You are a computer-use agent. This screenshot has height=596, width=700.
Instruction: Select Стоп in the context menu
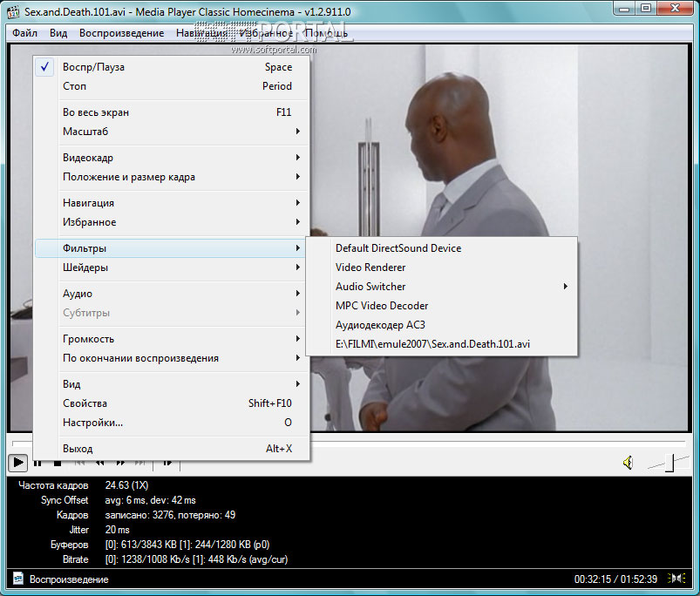pyautogui.click(x=171, y=86)
